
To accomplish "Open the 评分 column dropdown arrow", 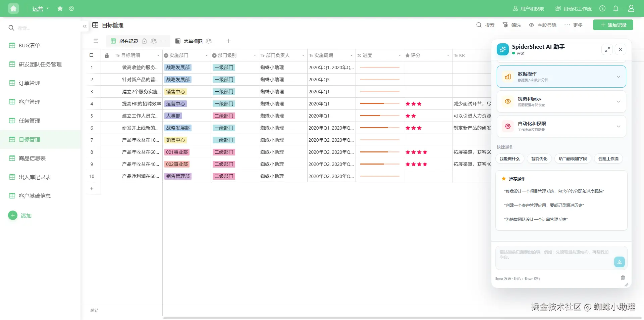I will (x=448, y=55).
